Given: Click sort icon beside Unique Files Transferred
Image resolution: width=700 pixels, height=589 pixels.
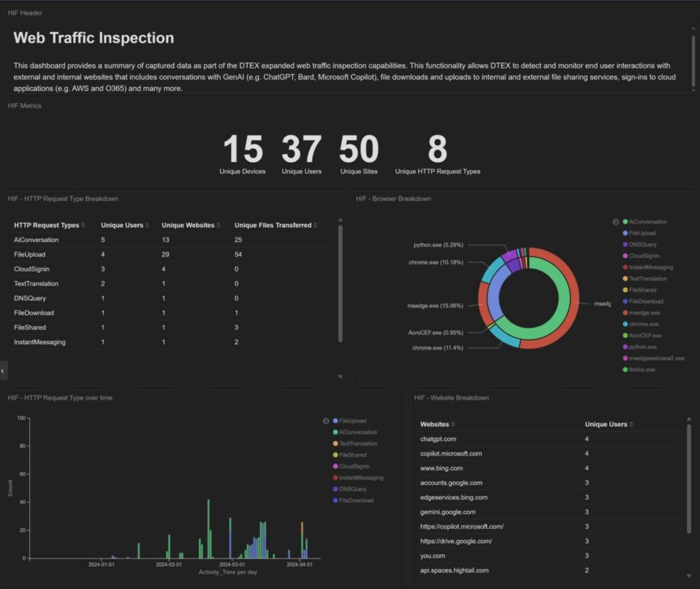Looking at the screenshot, I should point(316,226).
